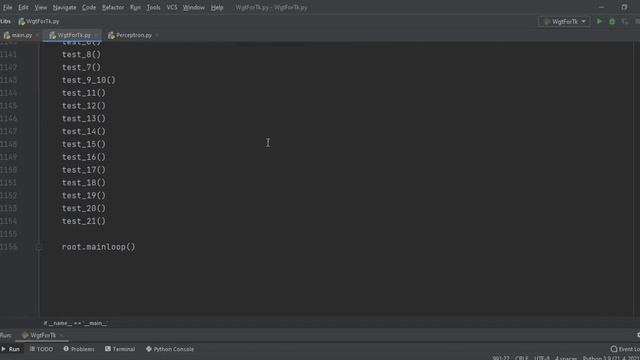
Task: Click the line:column position indicator in the status bar
Action: pos(501,358)
